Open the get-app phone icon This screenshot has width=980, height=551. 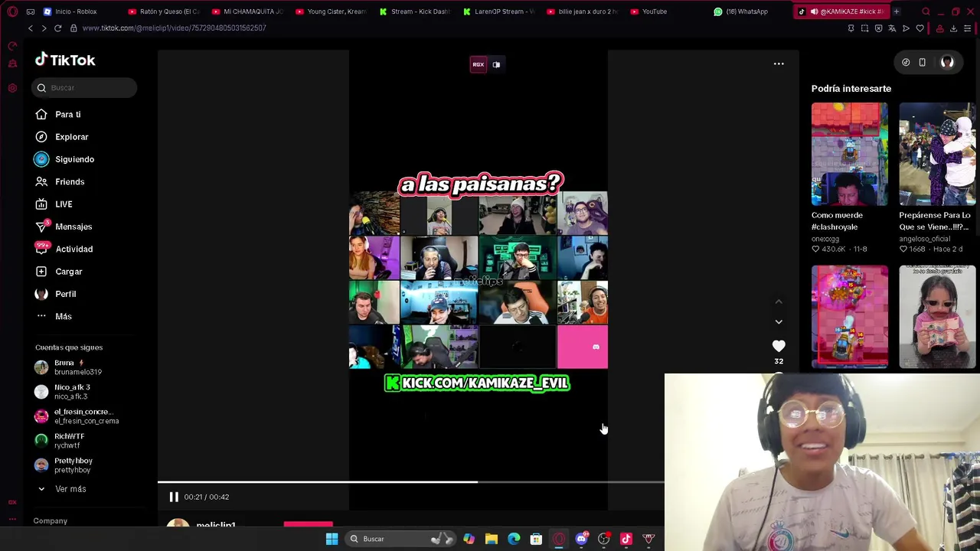(923, 63)
